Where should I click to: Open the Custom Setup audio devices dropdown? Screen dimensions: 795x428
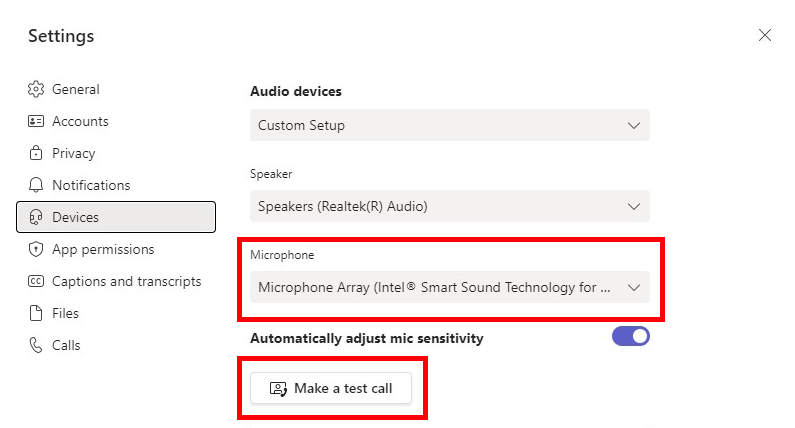[450, 125]
